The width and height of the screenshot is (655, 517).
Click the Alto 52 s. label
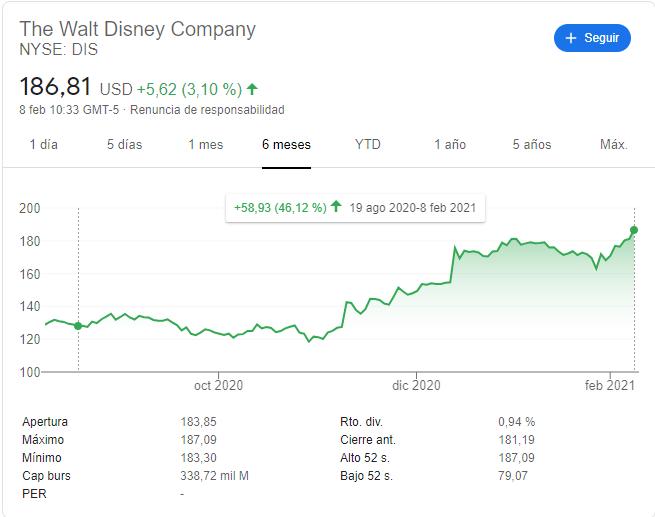(365, 458)
